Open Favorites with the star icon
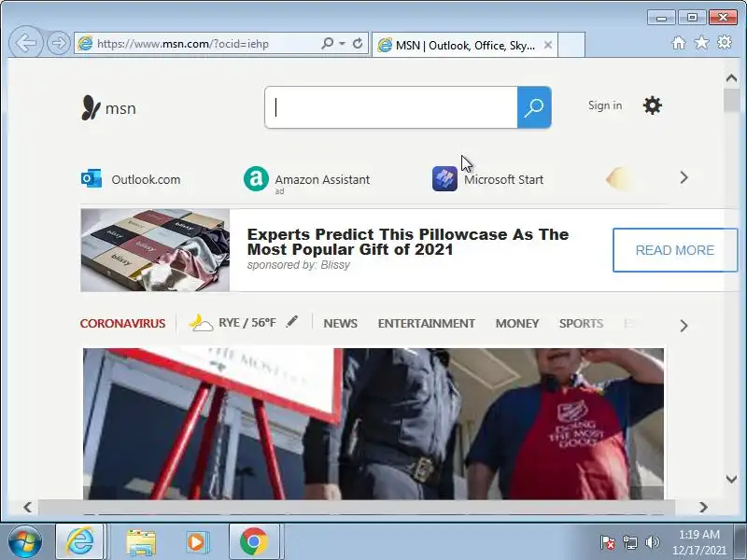The height and width of the screenshot is (560, 747). point(701,43)
